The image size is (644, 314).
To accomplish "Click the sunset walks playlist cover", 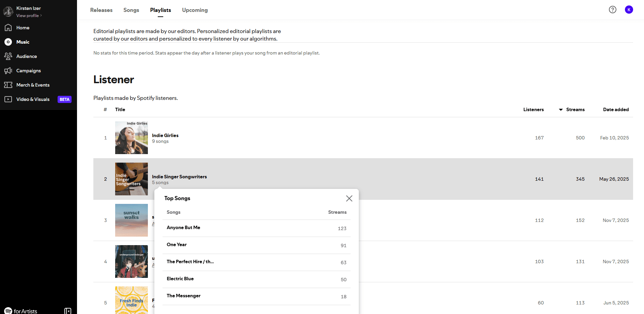I will coord(132,220).
